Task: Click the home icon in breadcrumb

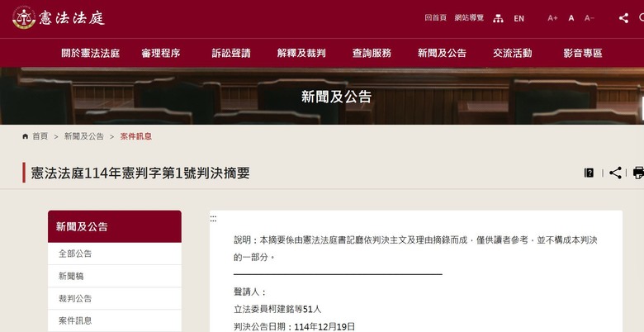Action: (x=26, y=136)
